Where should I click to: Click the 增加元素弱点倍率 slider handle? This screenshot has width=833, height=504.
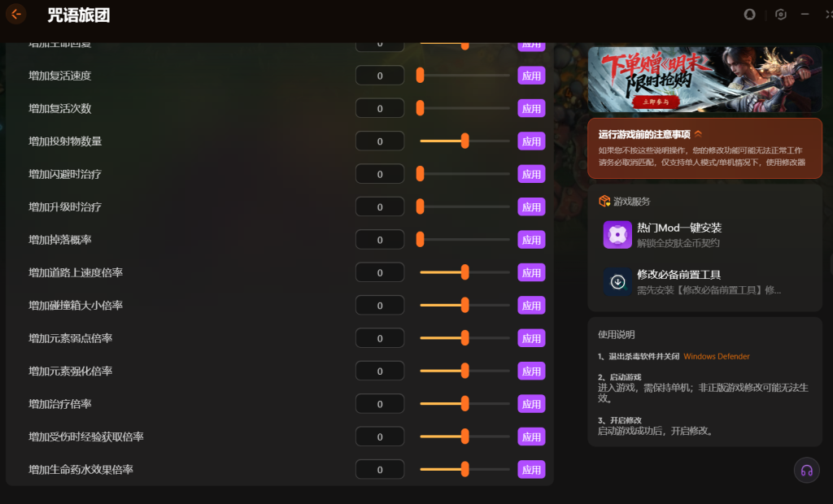(464, 338)
